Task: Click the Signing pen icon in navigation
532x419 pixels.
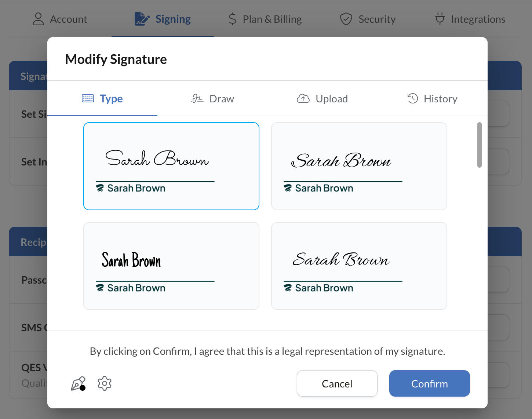Action: coord(142,19)
